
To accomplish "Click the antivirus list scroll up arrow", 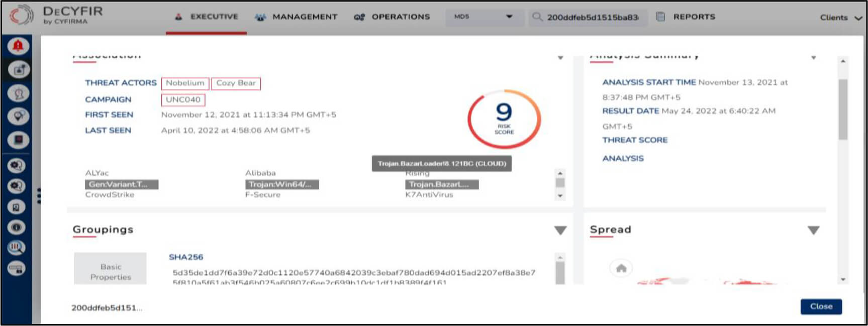I will [x=560, y=173].
